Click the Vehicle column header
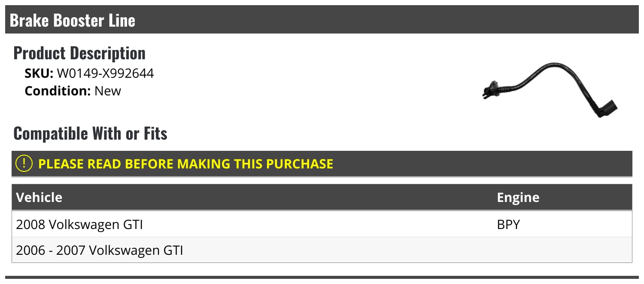This screenshot has width=644, height=284. 39,197
